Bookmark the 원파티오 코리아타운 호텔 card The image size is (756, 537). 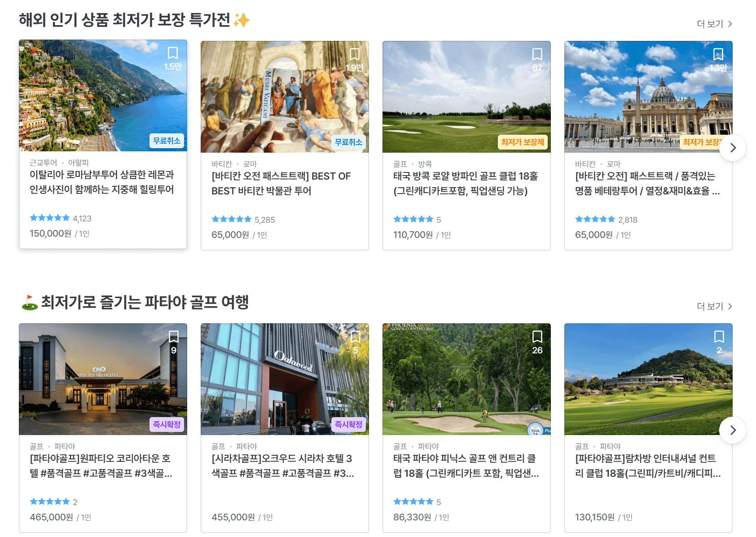click(x=174, y=337)
